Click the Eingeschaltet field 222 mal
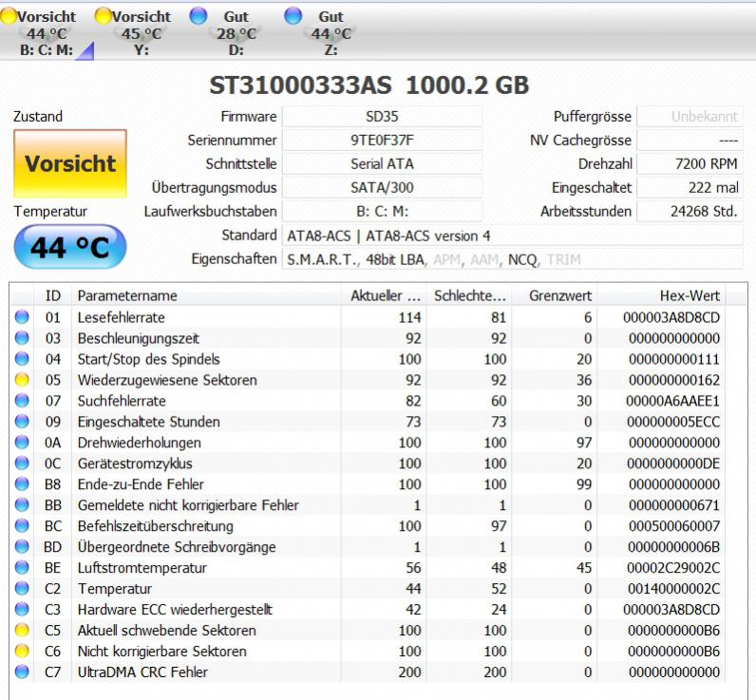The width and height of the screenshot is (756, 700). point(690,187)
